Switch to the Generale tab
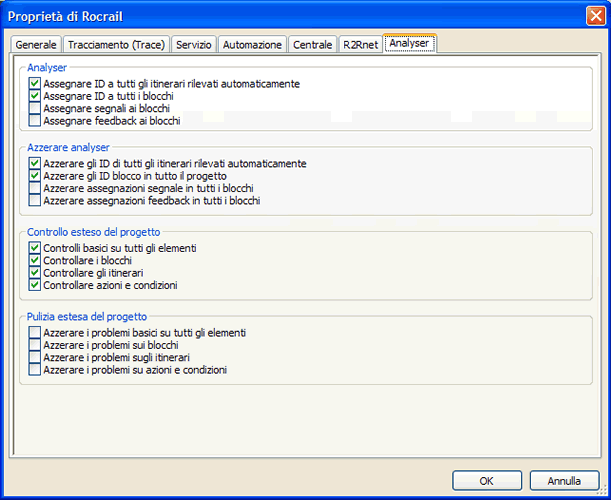The image size is (611, 500). (36, 45)
